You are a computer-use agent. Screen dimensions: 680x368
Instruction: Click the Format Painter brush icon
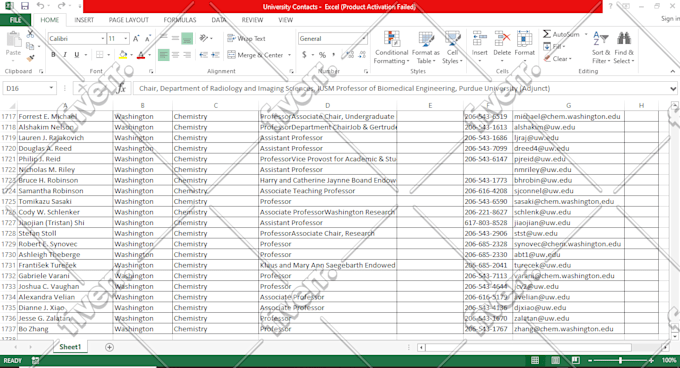30,58
